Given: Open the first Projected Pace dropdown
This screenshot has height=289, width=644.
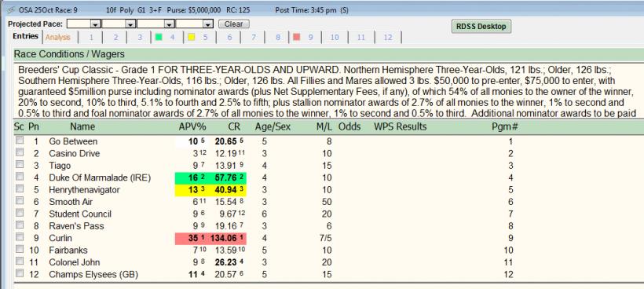Looking at the screenshot, I should coord(96,24).
